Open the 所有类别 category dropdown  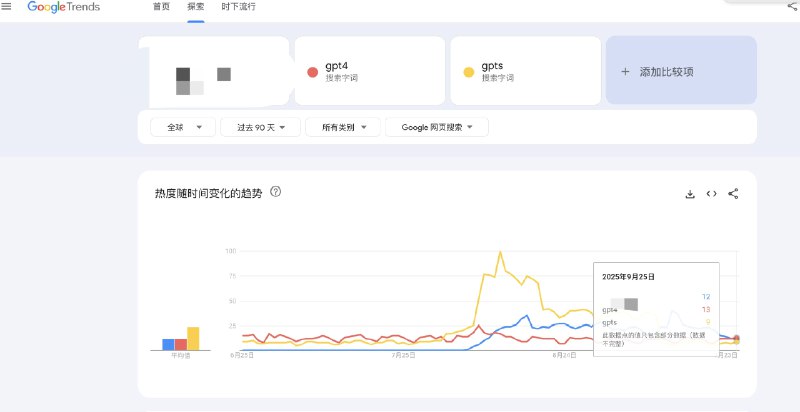click(343, 127)
